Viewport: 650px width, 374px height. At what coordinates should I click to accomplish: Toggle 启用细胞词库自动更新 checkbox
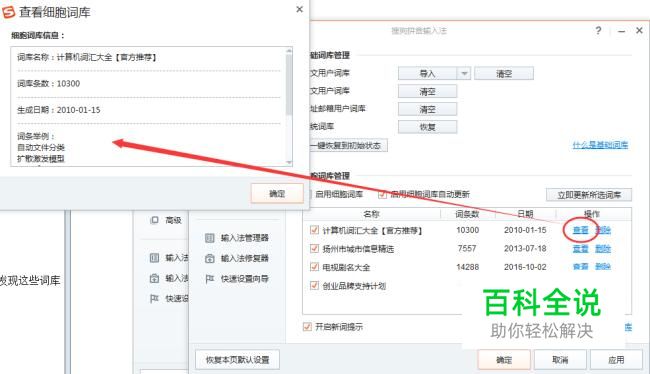tap(382, 194)
